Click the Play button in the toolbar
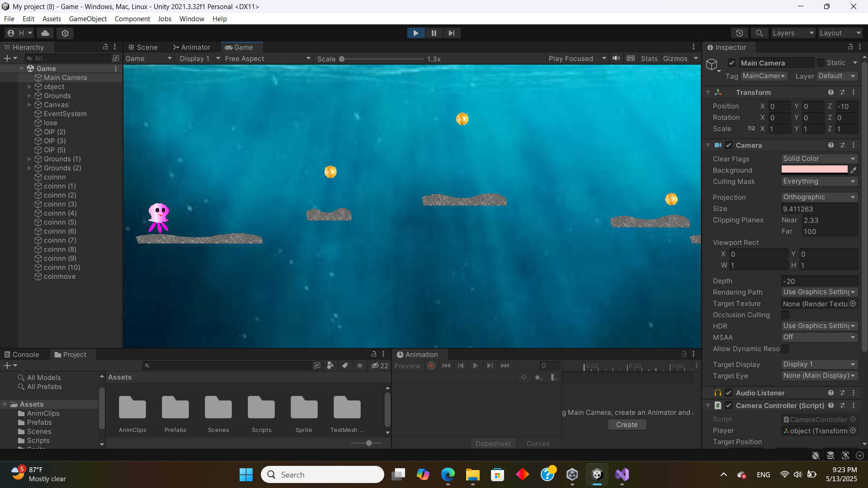Screen dimensions: 868x488 point(415,33)
